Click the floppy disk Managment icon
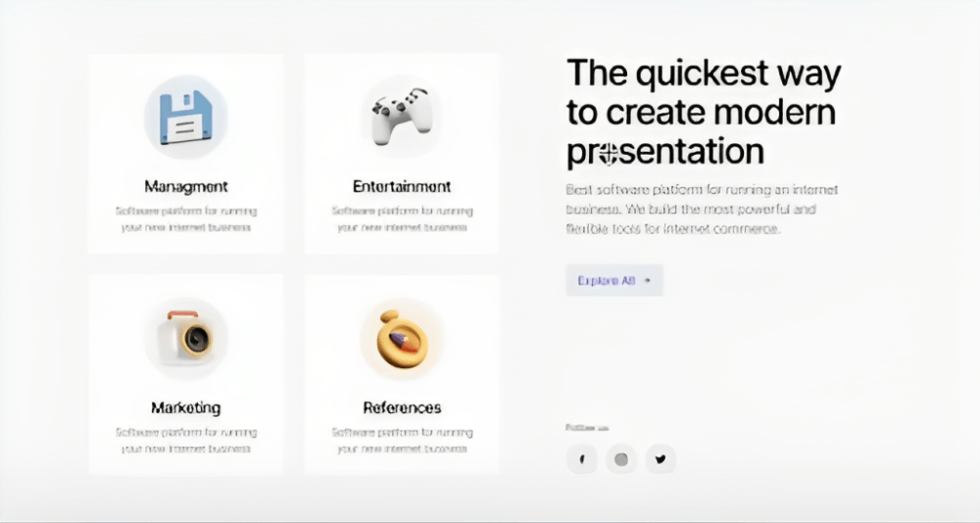Screen dimensions: 980x523 pos(185,117)
